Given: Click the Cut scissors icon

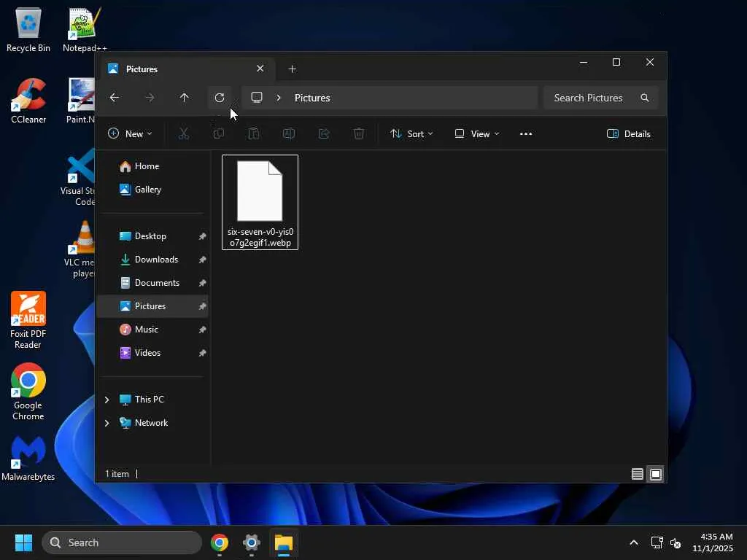Looking at the screenshot, I should (x=183, y=134).
